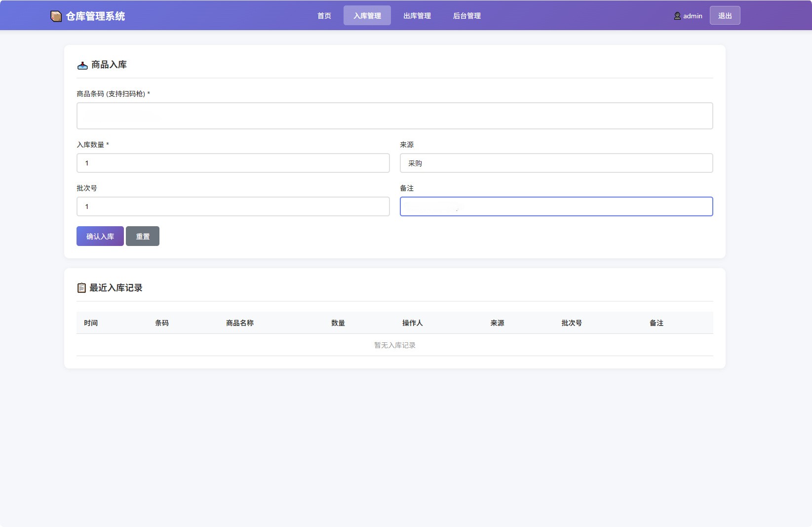Click the 操作人 column header
Viewport: 812px width, 527px height.
pyautogui.click(x=413, y=323)
